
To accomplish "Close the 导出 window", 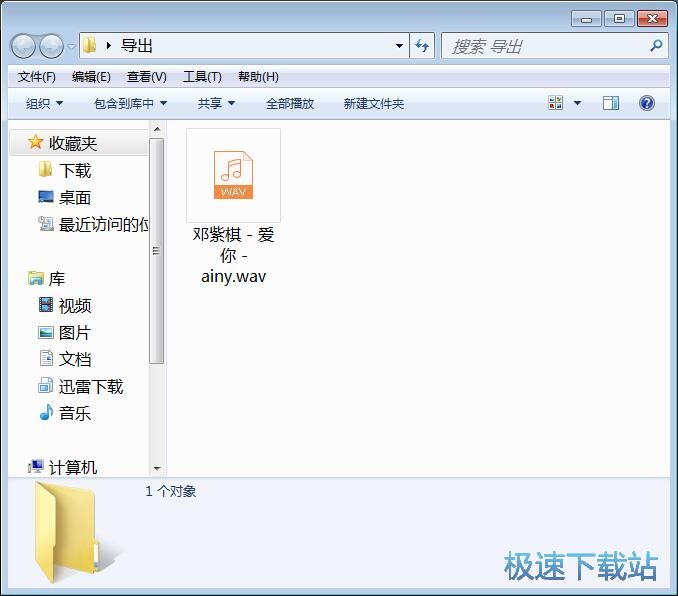I will click(x=652, y=19).
